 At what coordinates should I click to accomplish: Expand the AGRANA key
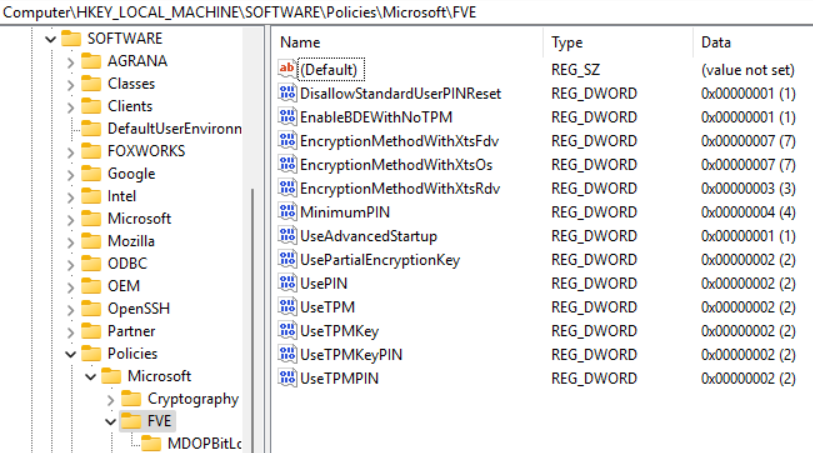71,63
